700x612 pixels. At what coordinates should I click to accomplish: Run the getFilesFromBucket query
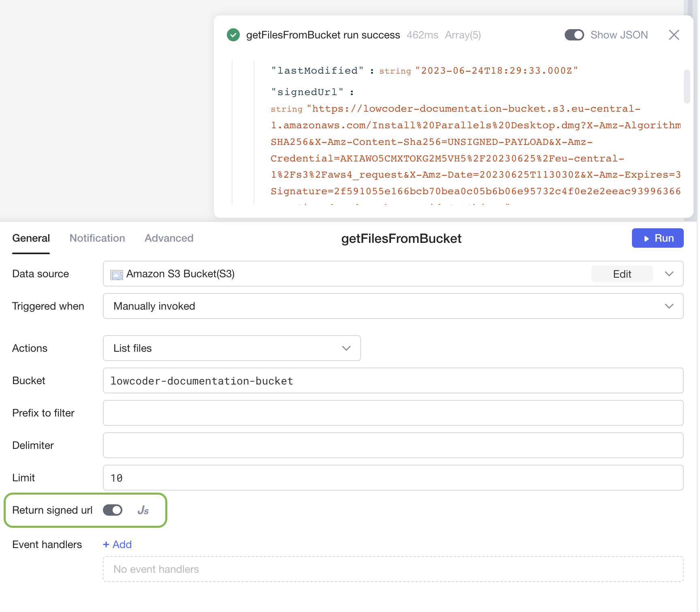click(x=657, y=238)
